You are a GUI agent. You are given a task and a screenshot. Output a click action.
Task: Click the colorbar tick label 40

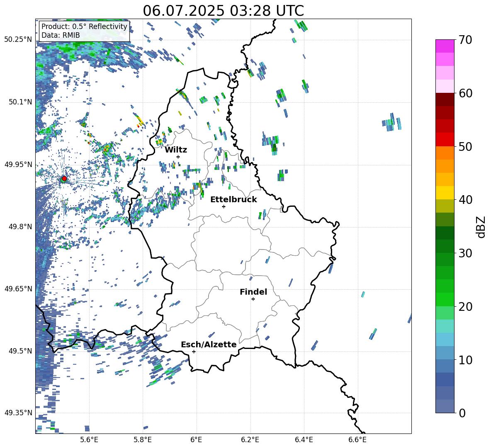(465, 200)
